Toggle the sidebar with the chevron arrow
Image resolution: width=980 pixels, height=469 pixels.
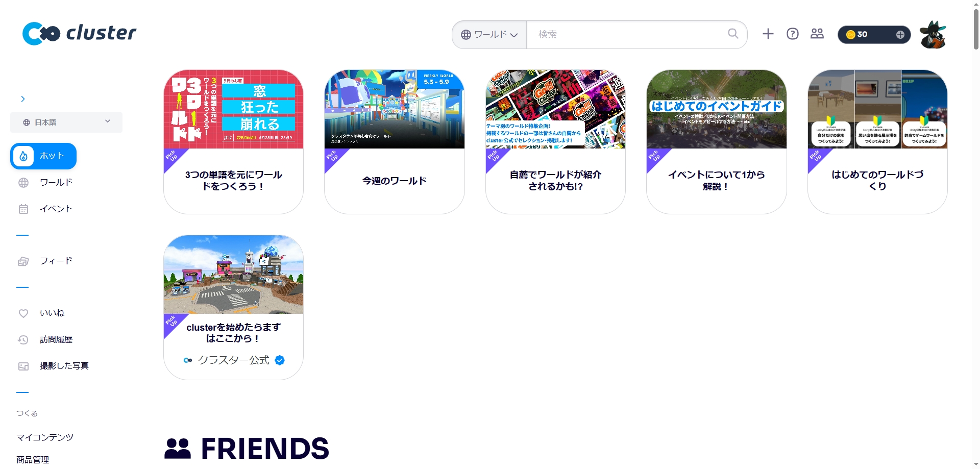[x=22, y=99]
